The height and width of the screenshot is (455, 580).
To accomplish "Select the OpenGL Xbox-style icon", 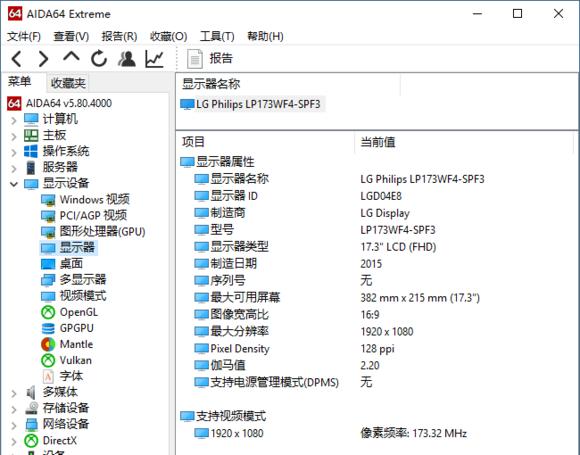I will click(48, 313).
